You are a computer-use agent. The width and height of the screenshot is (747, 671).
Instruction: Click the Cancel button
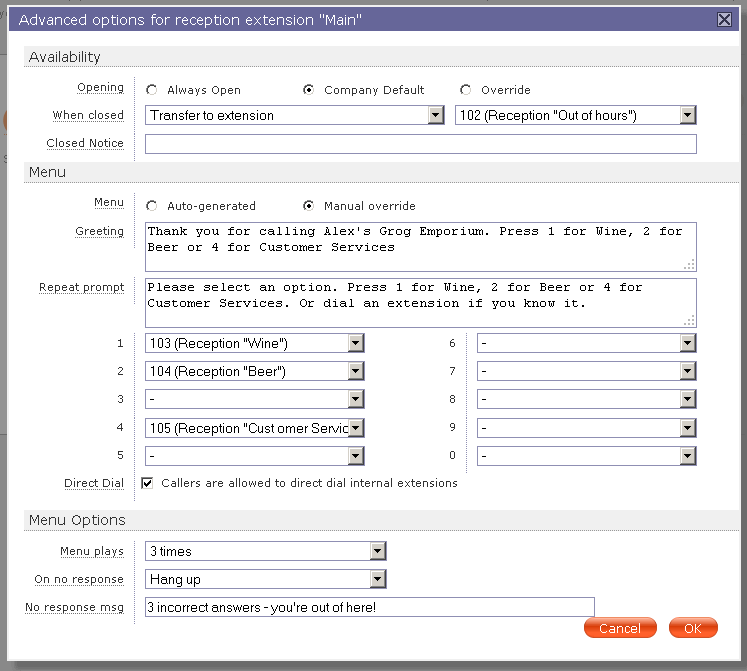[x=620, y=628]
